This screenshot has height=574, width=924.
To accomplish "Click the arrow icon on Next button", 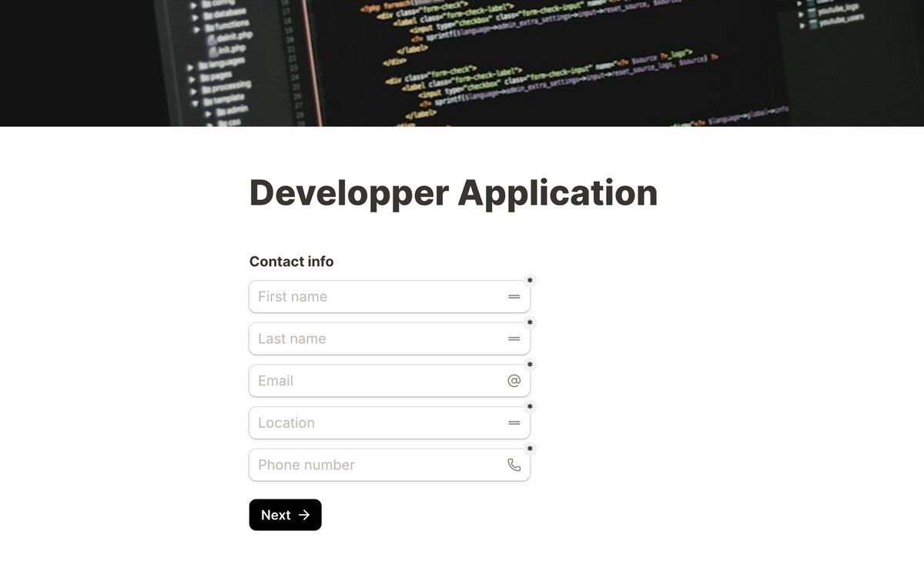I will click(304, 515).
